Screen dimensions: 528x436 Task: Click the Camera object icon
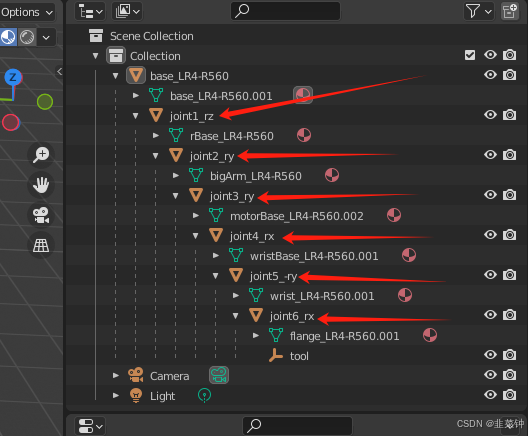pyautogui.click(x=136, y=375)
